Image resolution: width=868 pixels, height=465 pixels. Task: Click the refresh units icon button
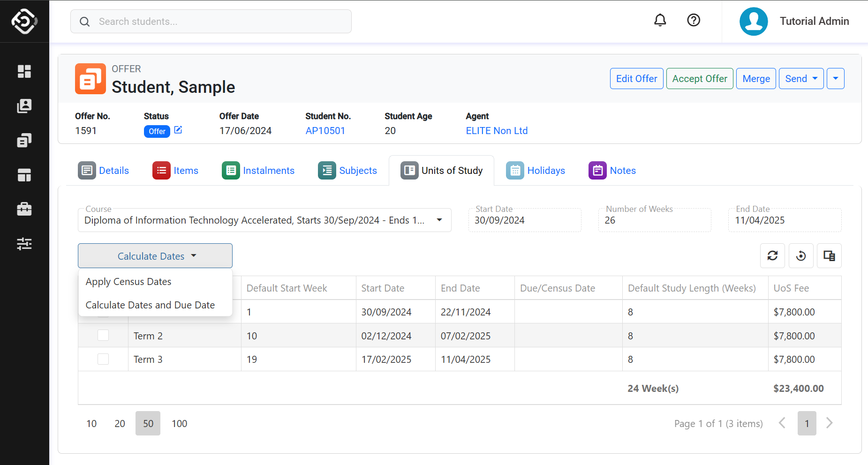[x=772, y=255]
